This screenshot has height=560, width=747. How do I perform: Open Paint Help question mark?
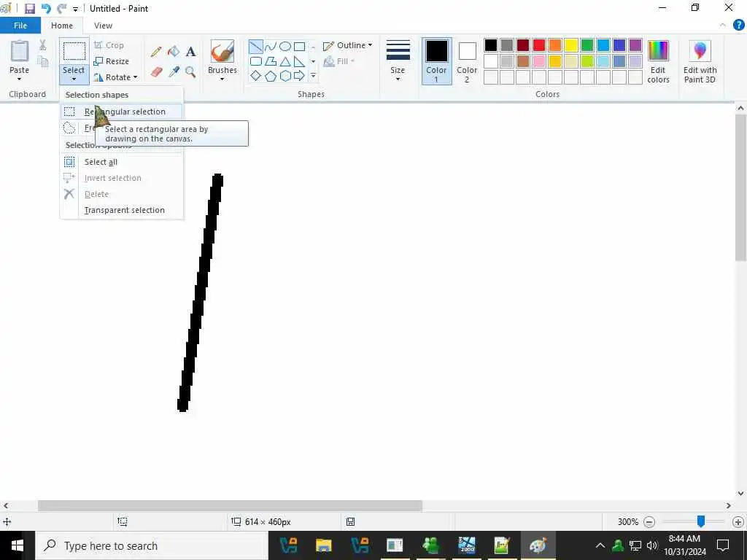tap(738, 26)
